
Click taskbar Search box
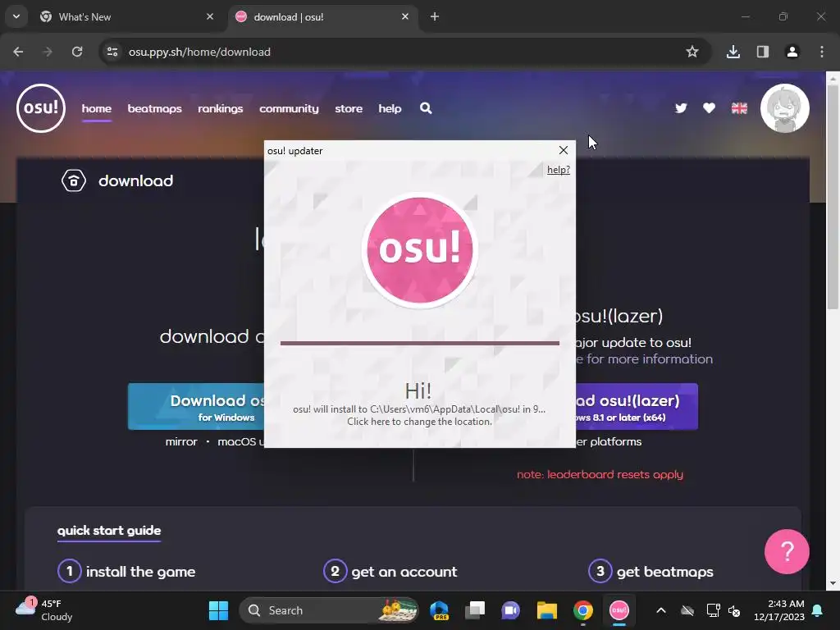click(x=328, y=610)
